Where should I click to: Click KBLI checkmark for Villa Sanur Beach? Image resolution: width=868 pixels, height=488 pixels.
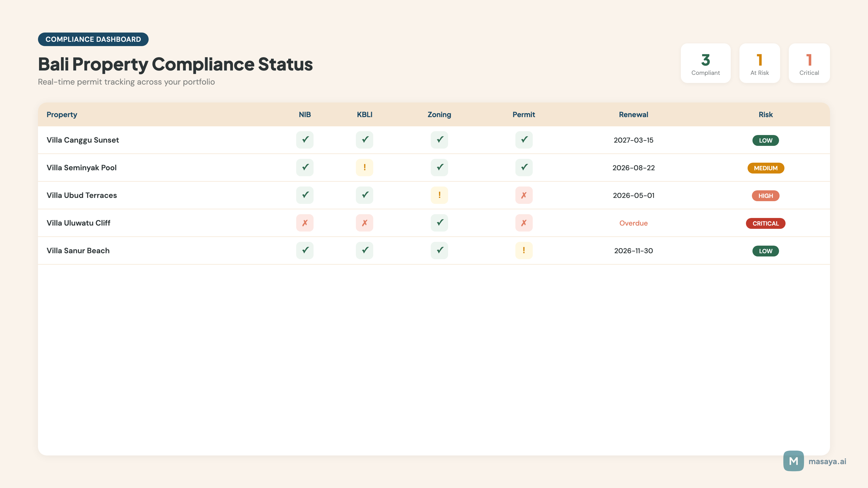(364, 250)
